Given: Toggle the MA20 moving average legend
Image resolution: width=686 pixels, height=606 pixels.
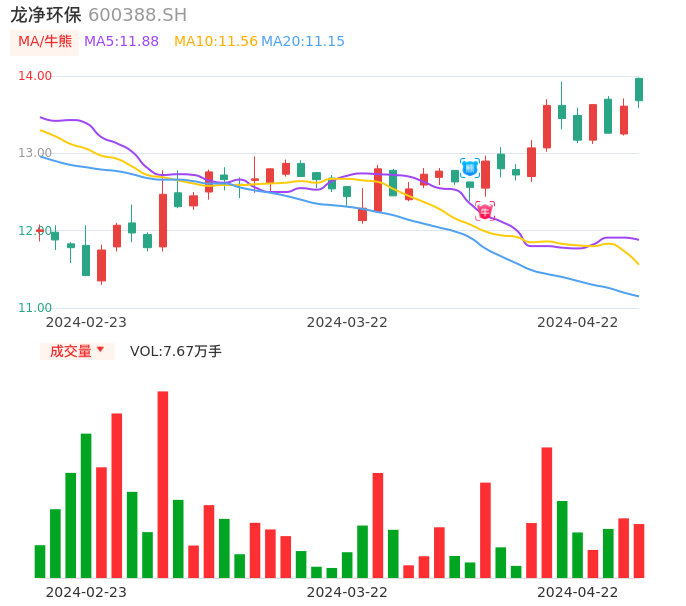Looking at the screenshot, I should coord(303,42).
